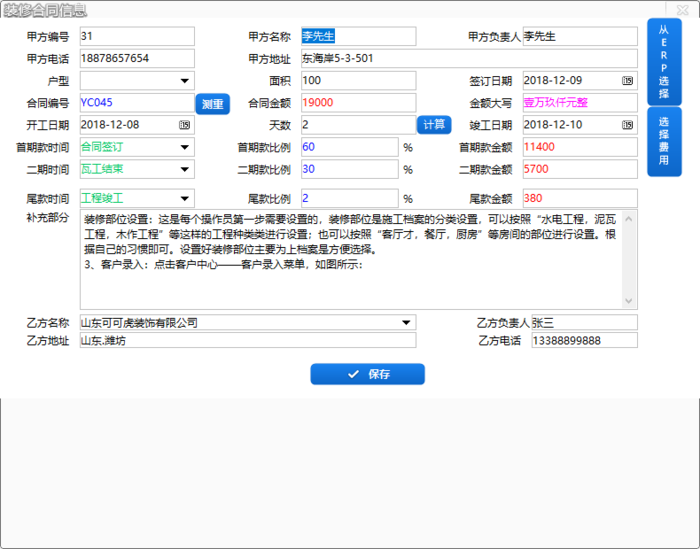
Task: Click the 签订日期 value 2018-12-09
Action: tap(553, 80)
